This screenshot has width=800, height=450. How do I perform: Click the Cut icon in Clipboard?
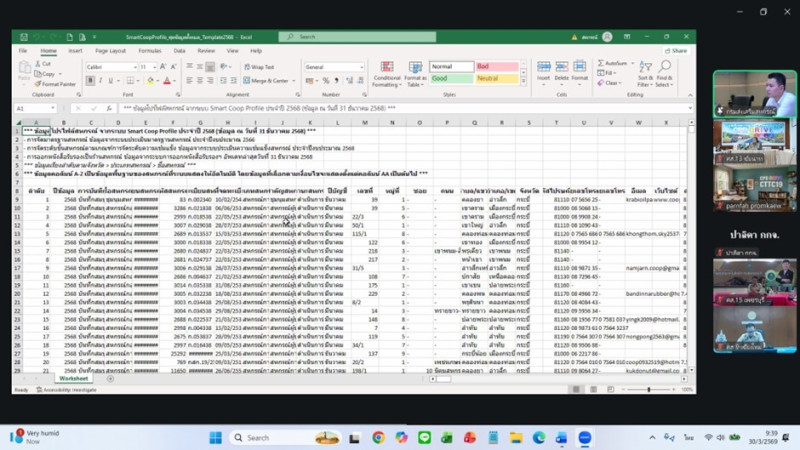(44, 63)
